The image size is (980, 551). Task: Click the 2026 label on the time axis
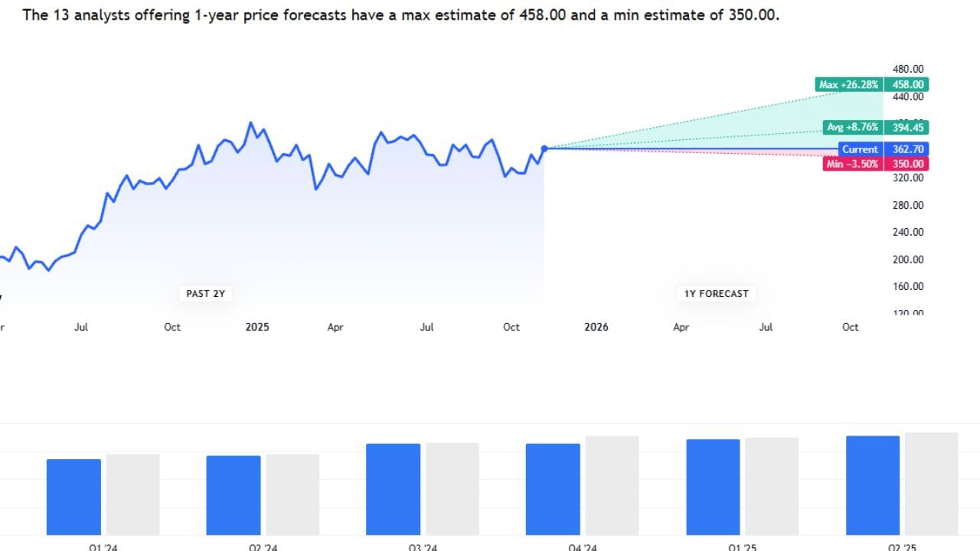[x=596, y=327]
